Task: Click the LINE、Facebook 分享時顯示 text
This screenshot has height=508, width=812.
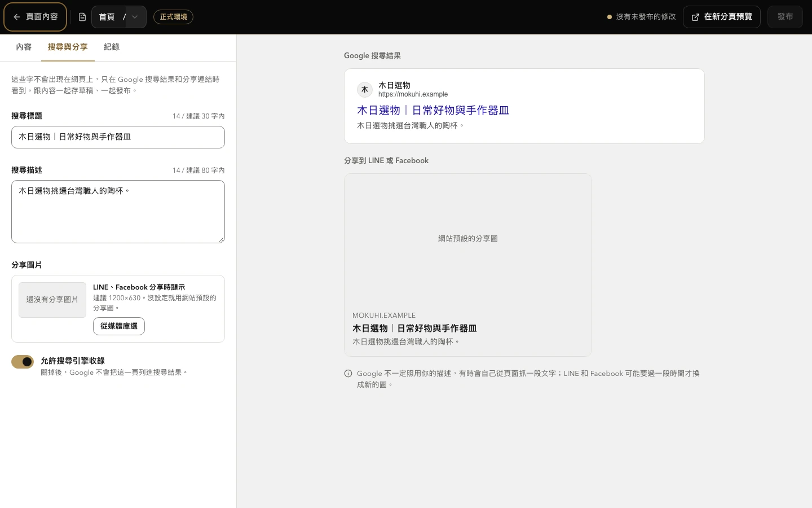Action: (x=139, y=287)
